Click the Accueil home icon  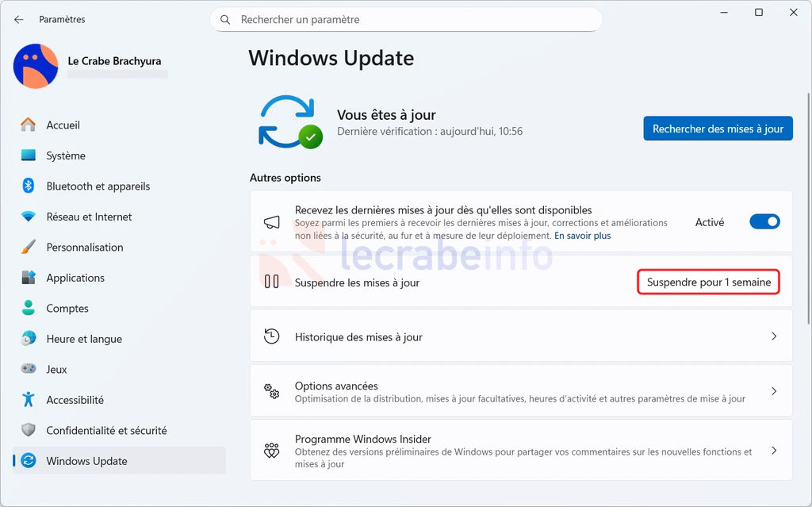29,125
